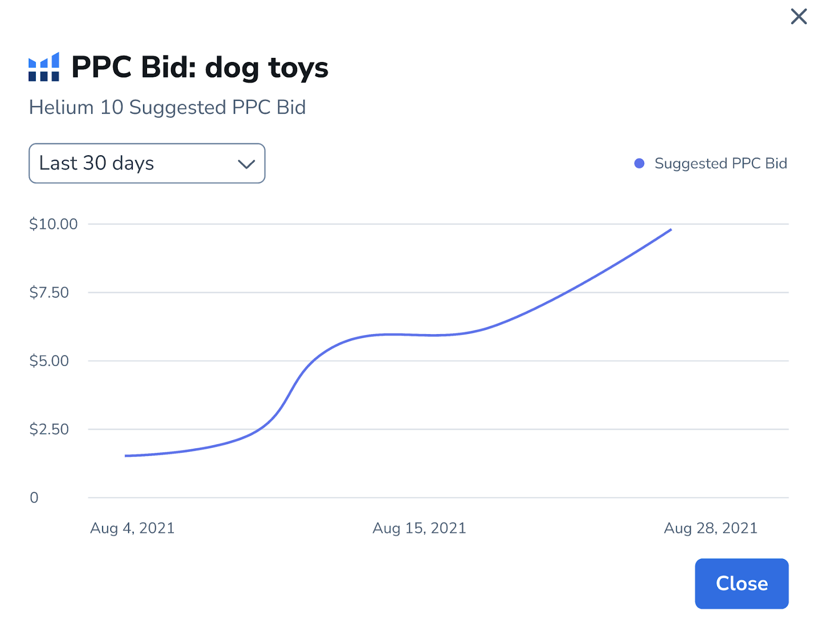Close the dialog with the X icon
820x644 pixels.
[x=798, y=16]
